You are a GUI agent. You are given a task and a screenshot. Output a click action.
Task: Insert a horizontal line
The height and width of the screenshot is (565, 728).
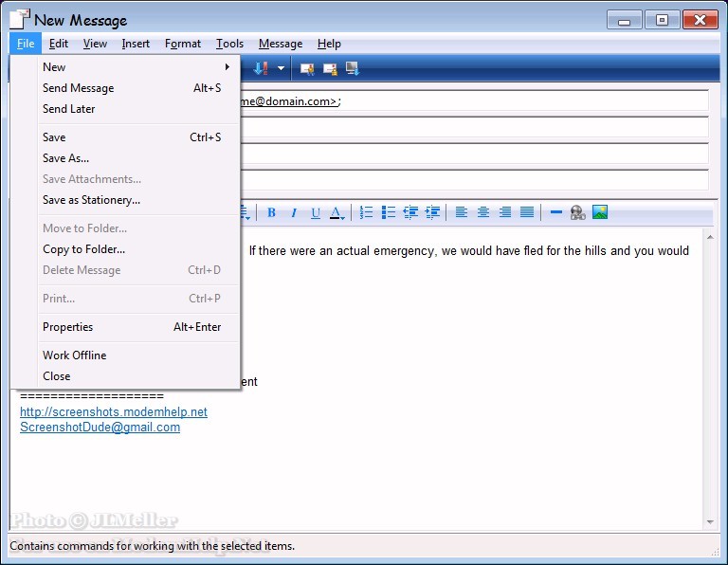(x=555, y=212)
